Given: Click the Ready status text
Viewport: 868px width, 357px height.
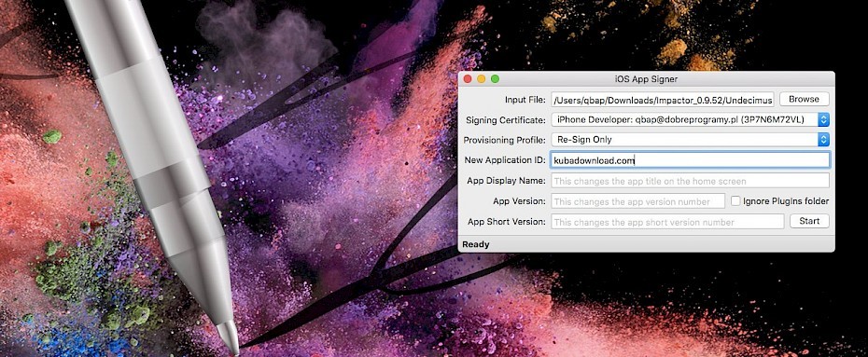Looking at the screenshot, I should (475, 244).
